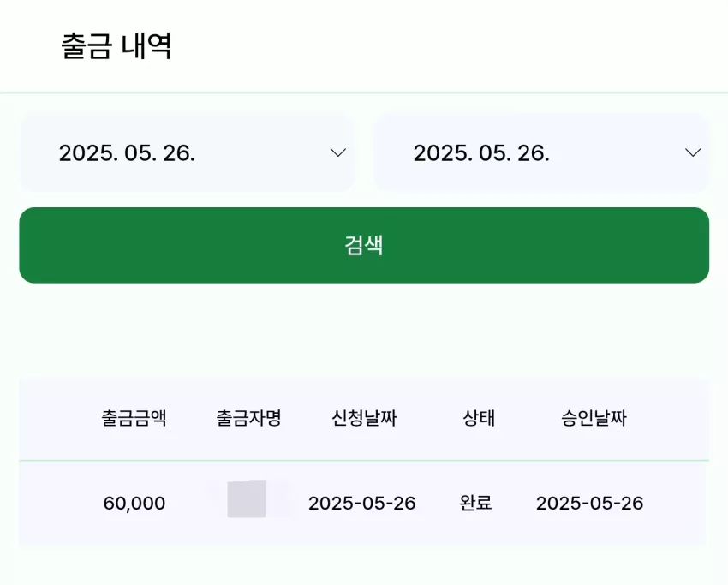The image size is (728, 585).
Task: Click the green 검색 search button
Action: pyautogui.click(x=364, y=245)
